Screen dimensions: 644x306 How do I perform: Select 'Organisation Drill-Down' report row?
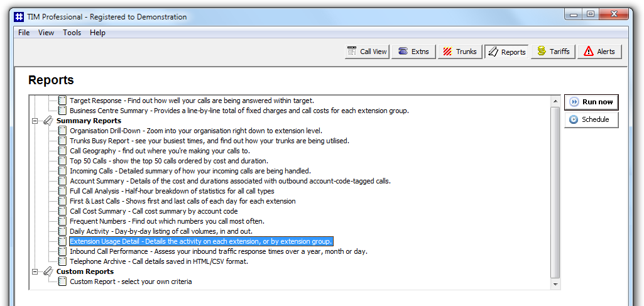[x=195, y=131]
